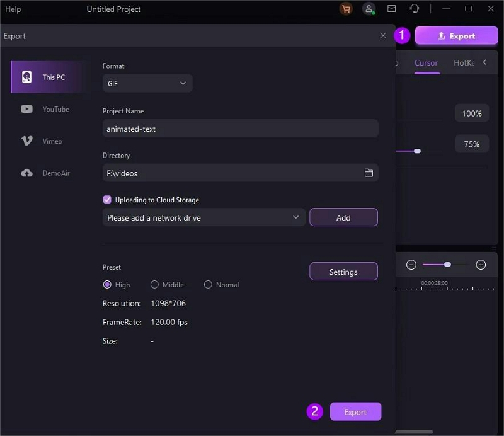Adjust the 75% opacity slider handle
Viewport: 504px width, 436px height.
[x=417, y=151]
